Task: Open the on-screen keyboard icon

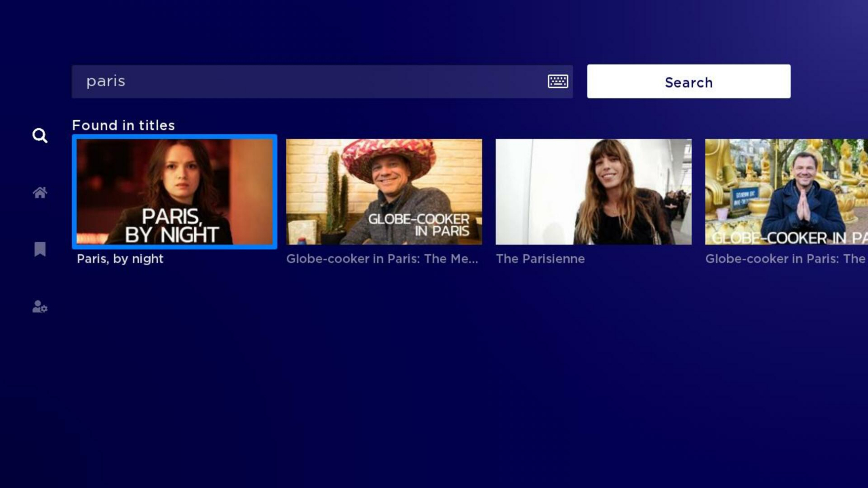Action: tap(557, 81)
